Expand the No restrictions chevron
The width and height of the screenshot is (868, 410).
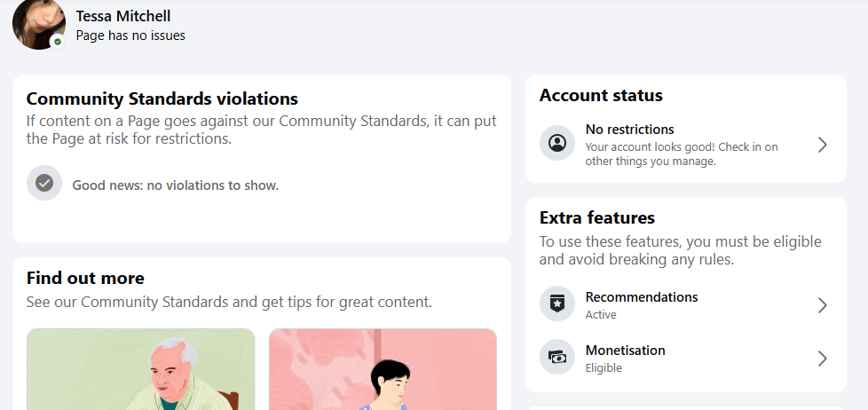(x=823, y=145)
